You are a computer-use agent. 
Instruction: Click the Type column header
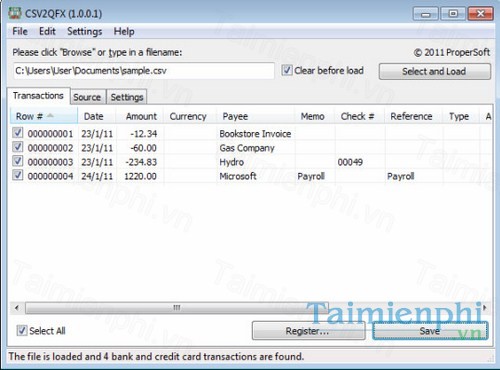coord(461,116)
